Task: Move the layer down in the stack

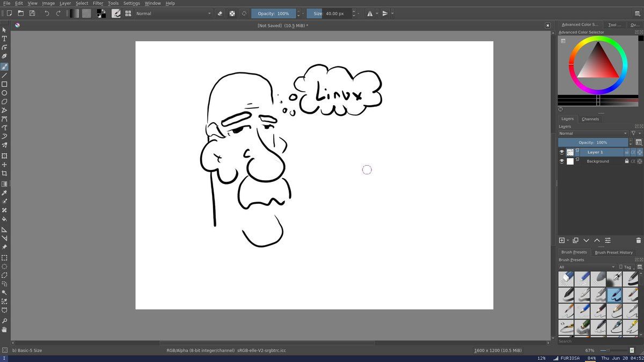Action: coord(586,241)
